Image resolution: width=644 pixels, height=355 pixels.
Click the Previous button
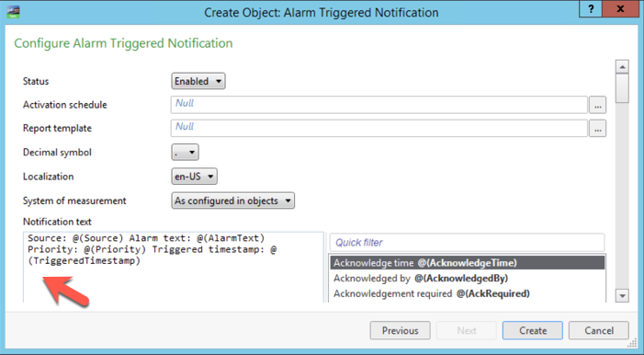[x=400, y=330]
